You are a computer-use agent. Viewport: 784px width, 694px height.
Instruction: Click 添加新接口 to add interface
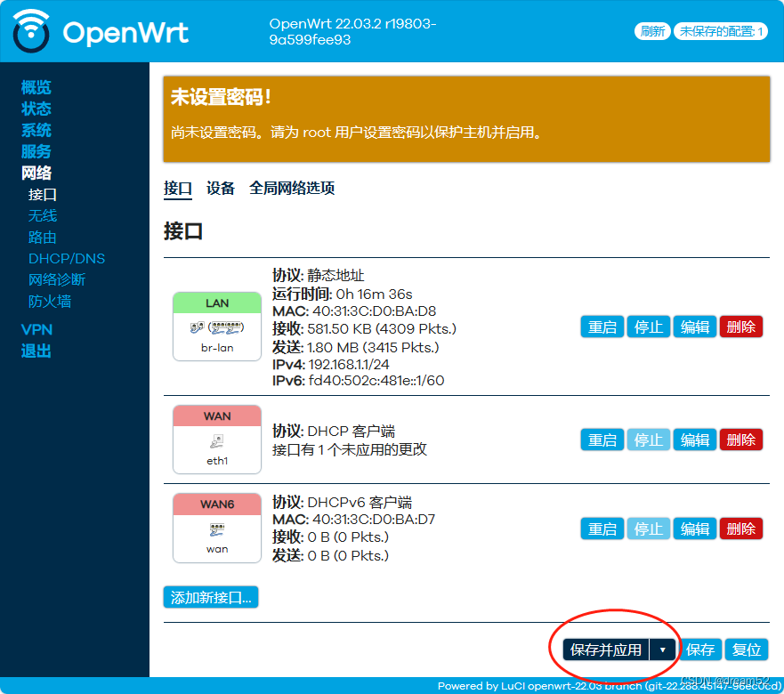(x=211, y=597)
